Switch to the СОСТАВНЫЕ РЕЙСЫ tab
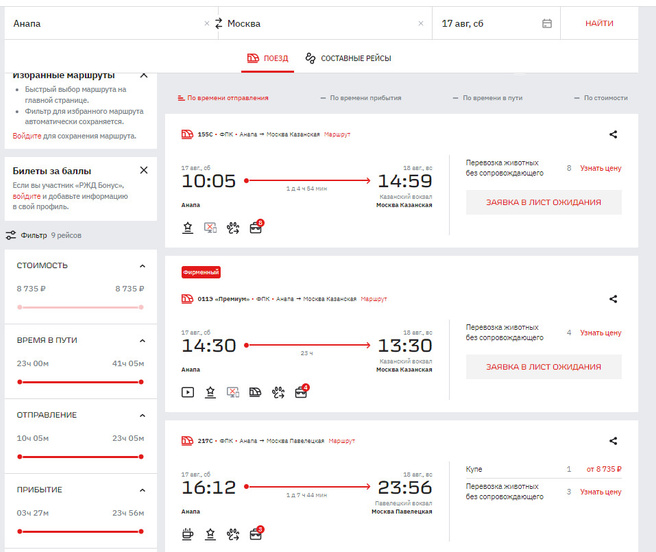 coord(348,58)
